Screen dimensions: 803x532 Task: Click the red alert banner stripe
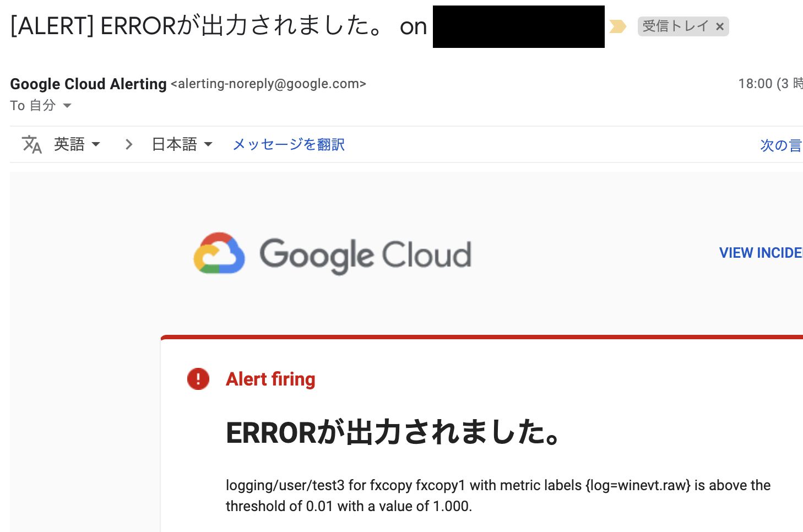[479, 336]
